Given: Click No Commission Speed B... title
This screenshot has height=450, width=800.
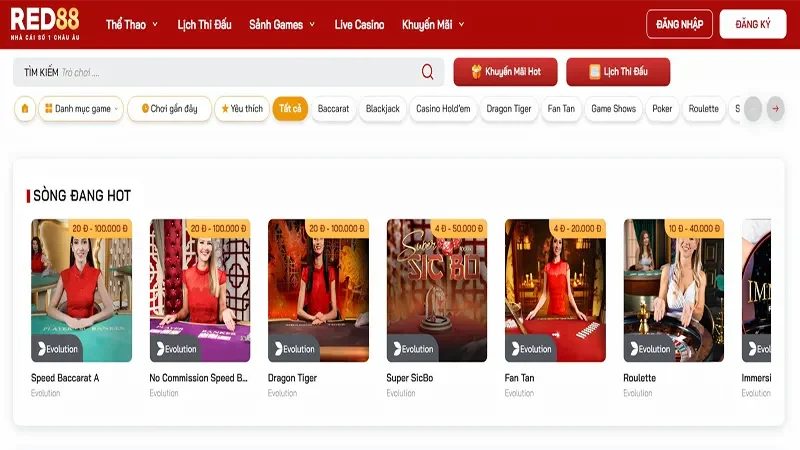Looking at the screenshot, I should 198,378.
